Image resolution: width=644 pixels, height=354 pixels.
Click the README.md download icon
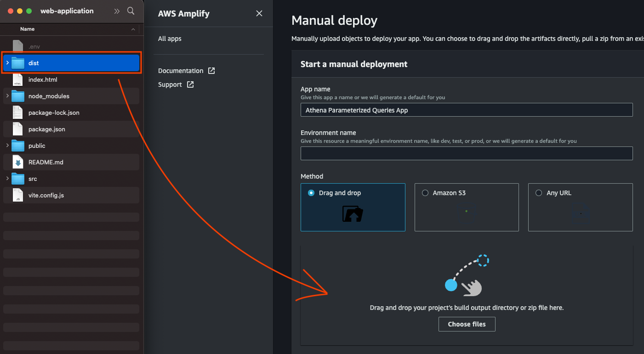17,162
